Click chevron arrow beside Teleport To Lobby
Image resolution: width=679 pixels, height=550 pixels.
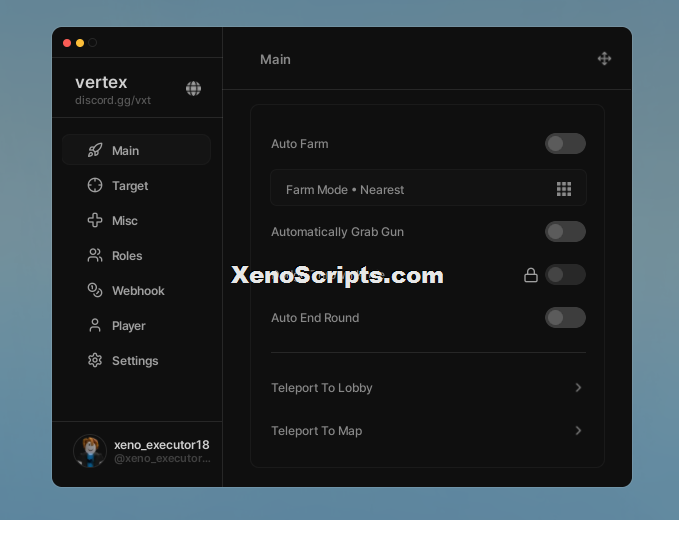coord(578,388)
